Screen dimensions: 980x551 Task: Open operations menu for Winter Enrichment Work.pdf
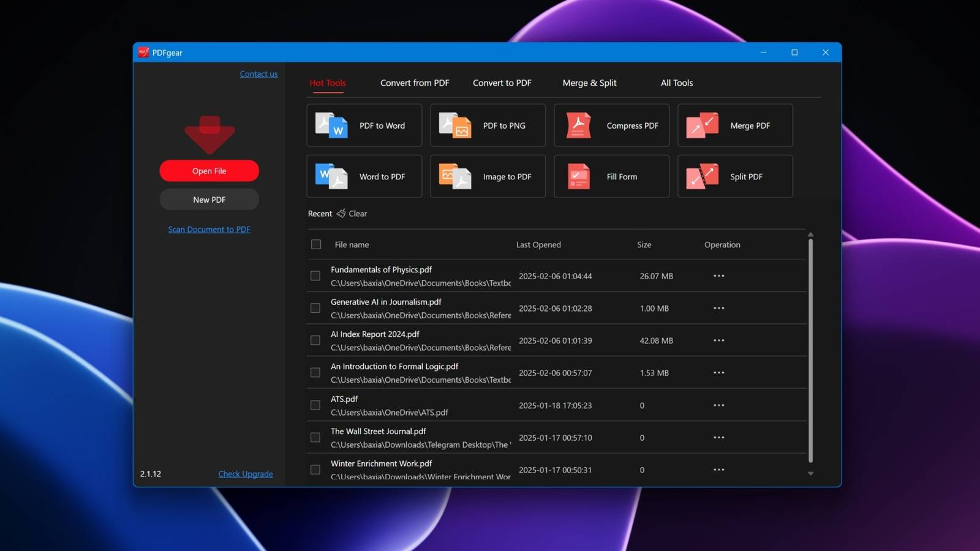[x=718, y=470]
